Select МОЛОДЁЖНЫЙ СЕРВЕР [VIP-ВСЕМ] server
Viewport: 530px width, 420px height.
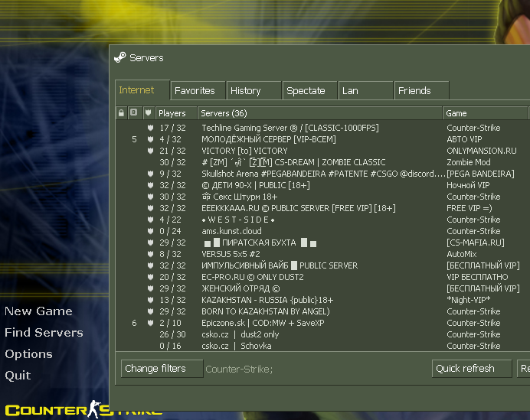(x=322, y=139)
